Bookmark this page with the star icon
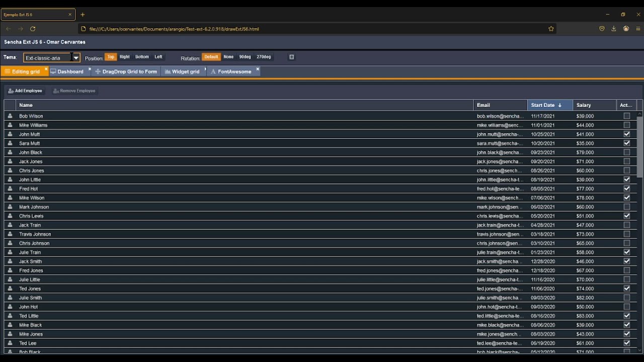644x362 pixels. pyautogui.click(x=551, y=29)
